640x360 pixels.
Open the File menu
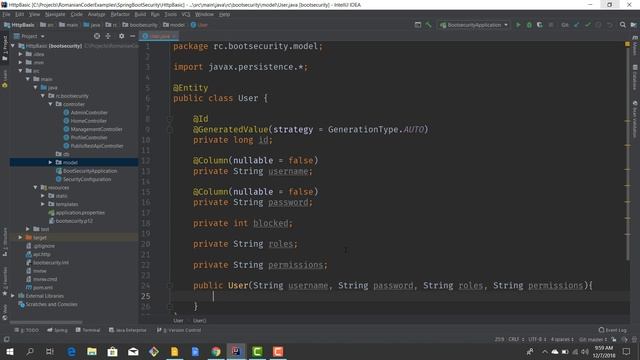pyautogui.click(x=6, y=14)
